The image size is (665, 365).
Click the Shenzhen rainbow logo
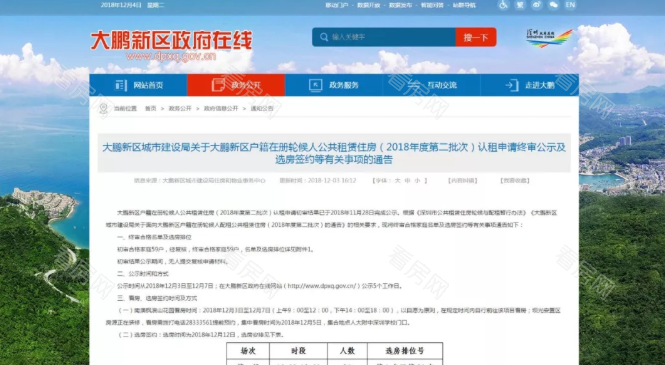click(x=549, y=38)
